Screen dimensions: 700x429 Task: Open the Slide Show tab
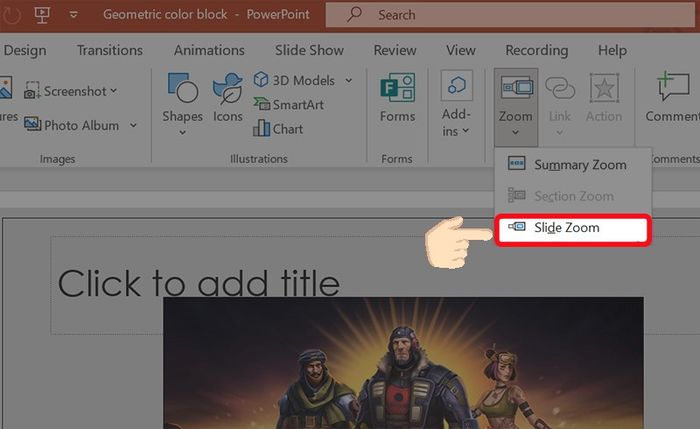[309, 50]
